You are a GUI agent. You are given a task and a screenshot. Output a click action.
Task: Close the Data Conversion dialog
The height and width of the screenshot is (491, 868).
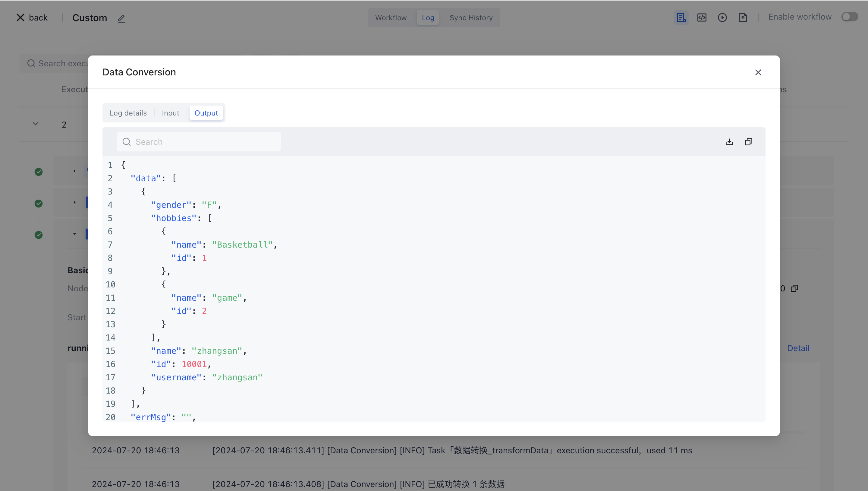(x=758, y=72)
